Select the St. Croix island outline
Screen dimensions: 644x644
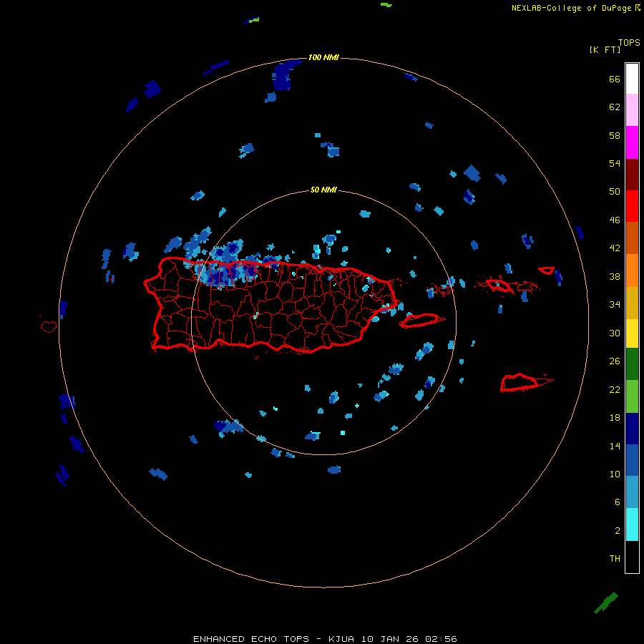[526, 382]
